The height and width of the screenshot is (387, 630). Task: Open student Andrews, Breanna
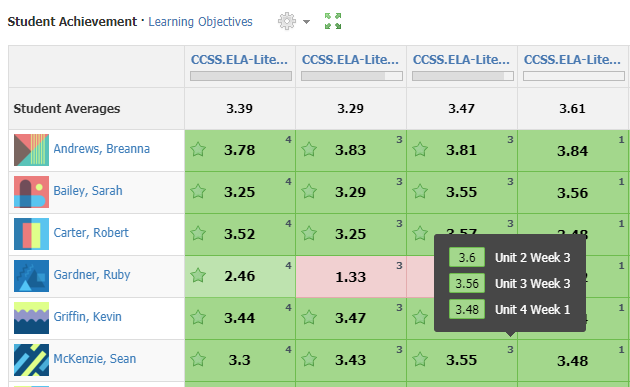click(102, 149)
